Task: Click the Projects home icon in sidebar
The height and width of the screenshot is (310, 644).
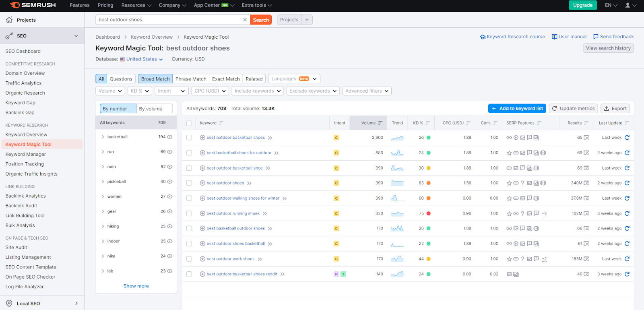Action: 9,20
